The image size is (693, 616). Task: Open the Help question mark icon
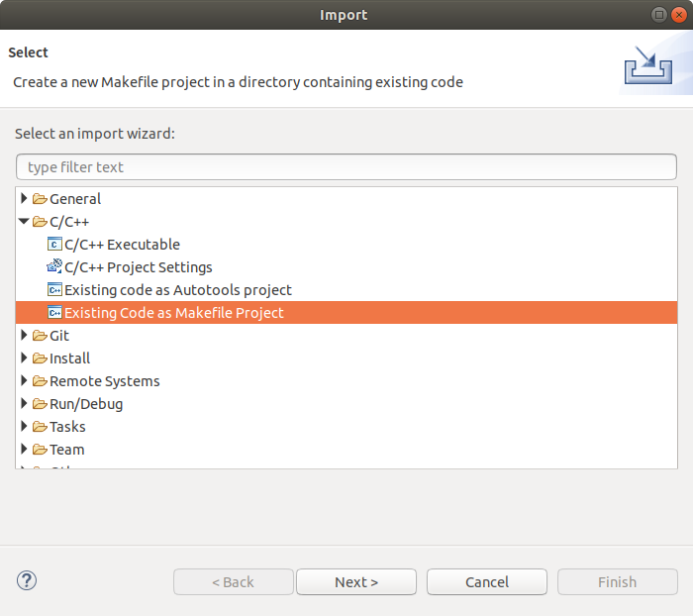coord(27,581)
